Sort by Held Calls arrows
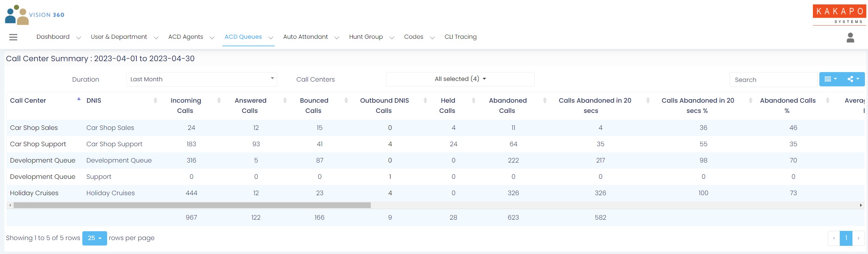868x254 pixels. point(473,100)
